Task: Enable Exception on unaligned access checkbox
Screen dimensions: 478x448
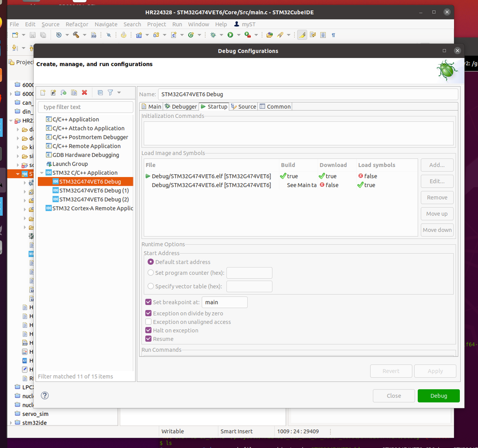Action: 148,322
